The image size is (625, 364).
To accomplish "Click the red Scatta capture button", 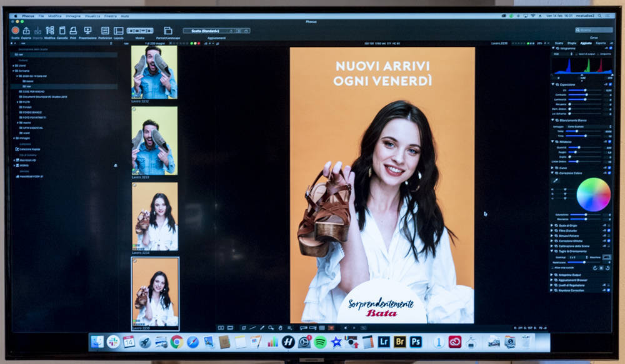I will (x=15, y=30).
